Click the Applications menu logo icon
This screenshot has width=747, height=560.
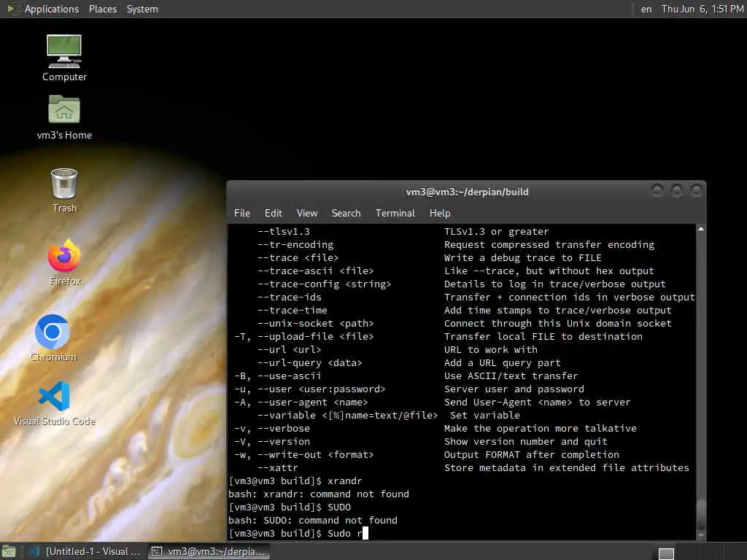13,9
